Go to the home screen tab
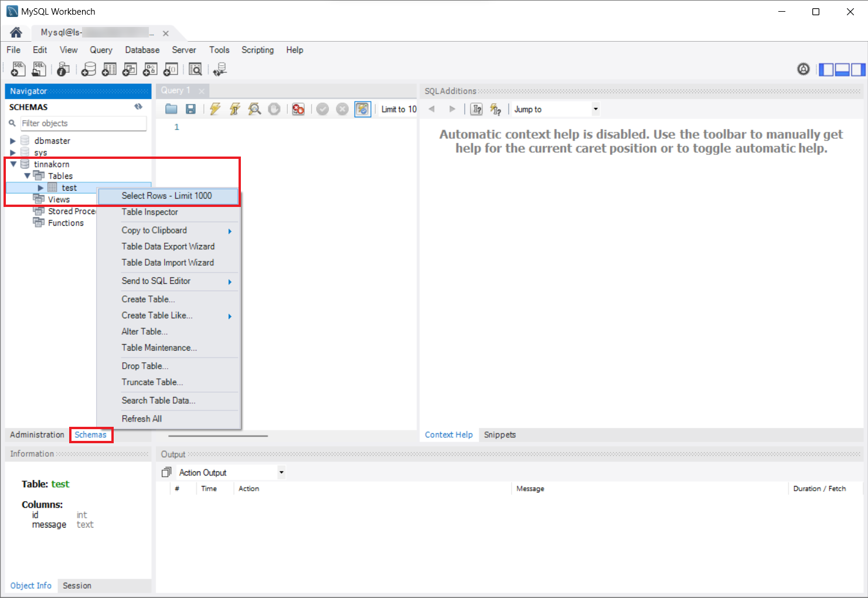This screenshot has width=868, height=598. tap(16, 32)
